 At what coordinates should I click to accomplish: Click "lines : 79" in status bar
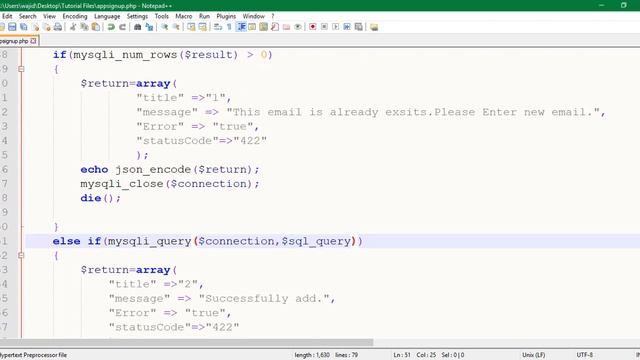[x=347, y=355]
